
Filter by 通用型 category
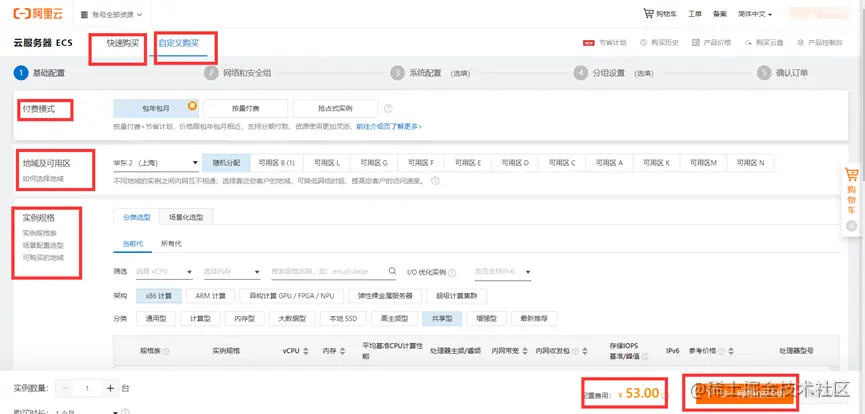156,319
